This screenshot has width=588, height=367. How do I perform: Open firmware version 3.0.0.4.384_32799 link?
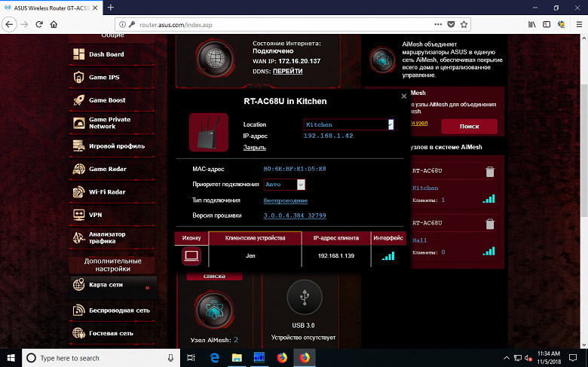click(295, 216)
